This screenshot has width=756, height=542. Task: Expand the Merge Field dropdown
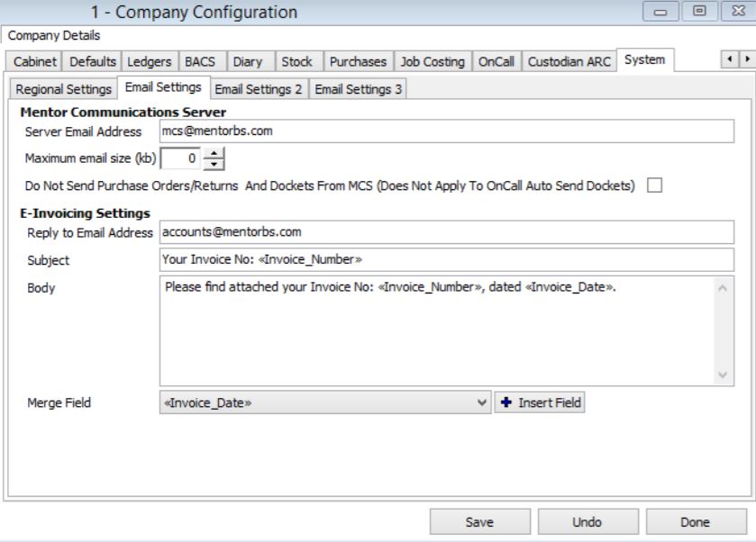point(480,402)
